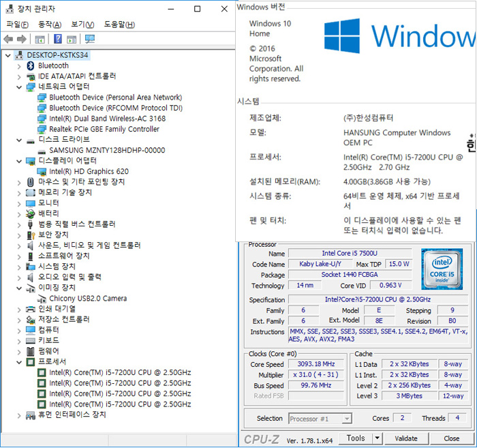Expand the 배터리 node

(x=19, y=214)
